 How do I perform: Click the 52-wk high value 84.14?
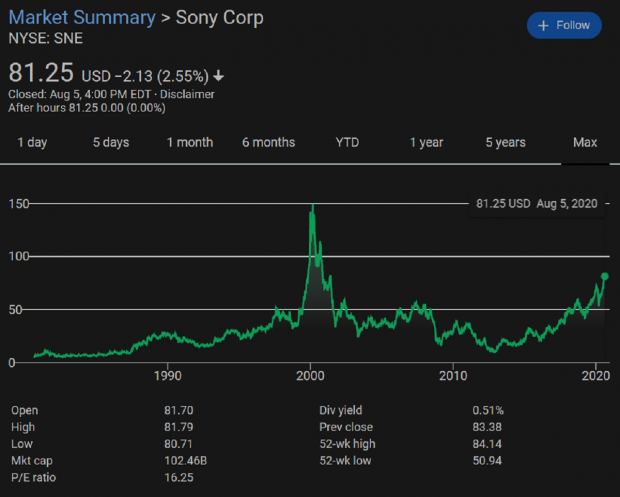pos(487,444)
